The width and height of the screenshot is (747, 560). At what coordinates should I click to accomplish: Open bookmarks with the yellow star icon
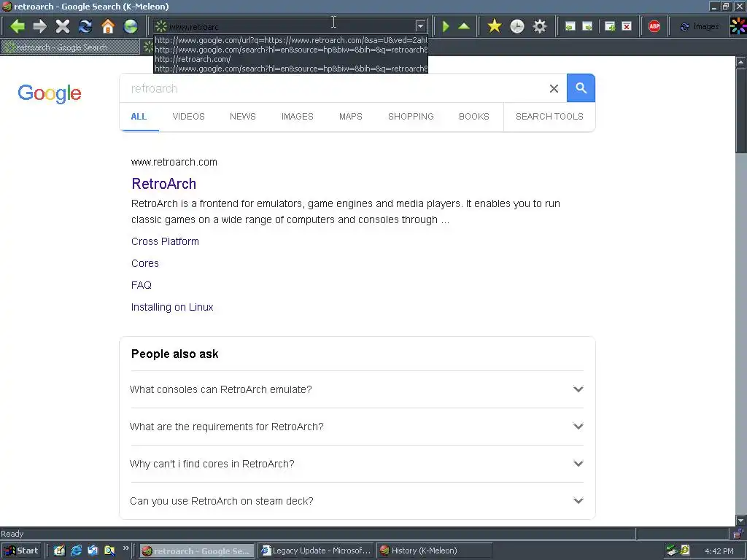(x=495, y=26)
